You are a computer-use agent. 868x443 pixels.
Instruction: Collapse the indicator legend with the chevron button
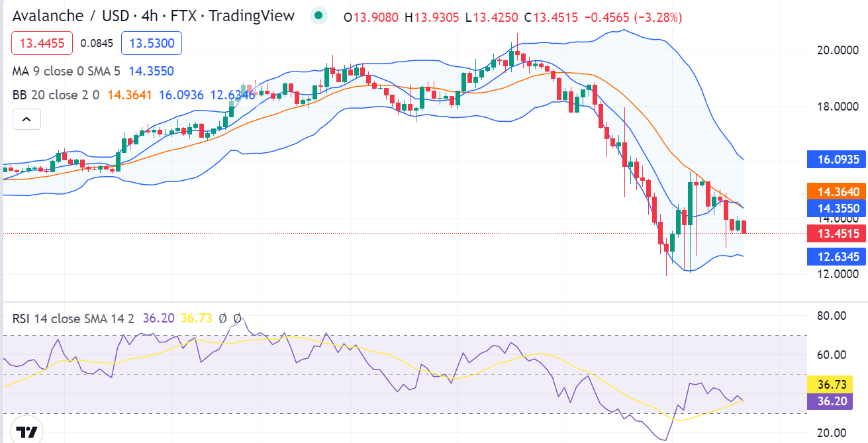click(x=26, y=119)
